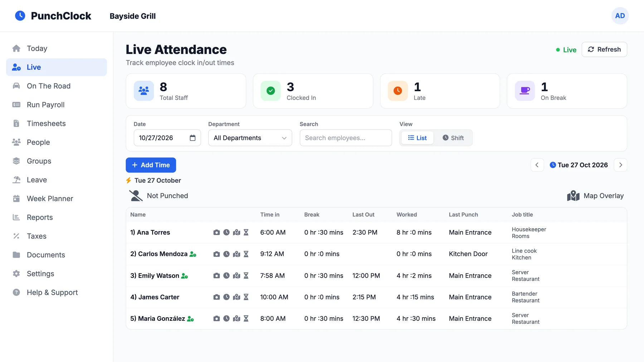This screenshot has height=362, width=644.
Task: Click the Clocked In card
Action: click(313, 91)
